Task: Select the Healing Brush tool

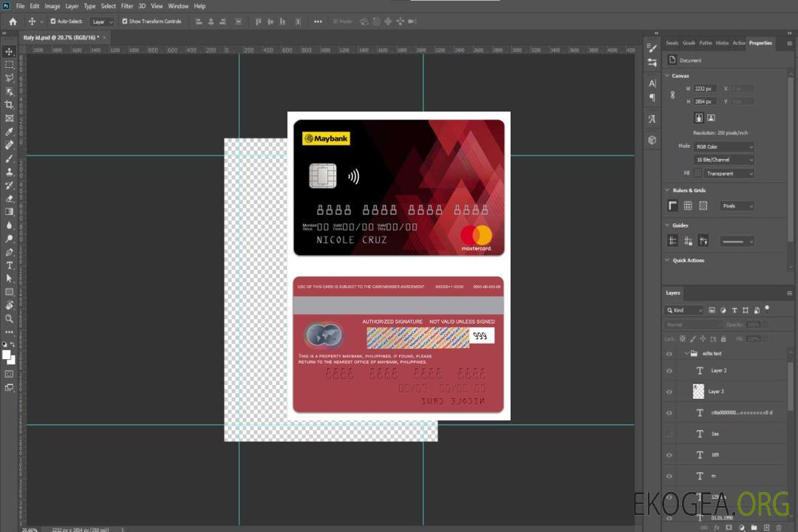Action: (9, 145)
